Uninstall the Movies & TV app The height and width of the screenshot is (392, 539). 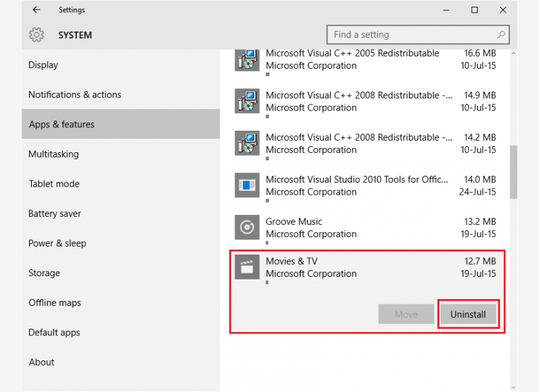point(468,314)
